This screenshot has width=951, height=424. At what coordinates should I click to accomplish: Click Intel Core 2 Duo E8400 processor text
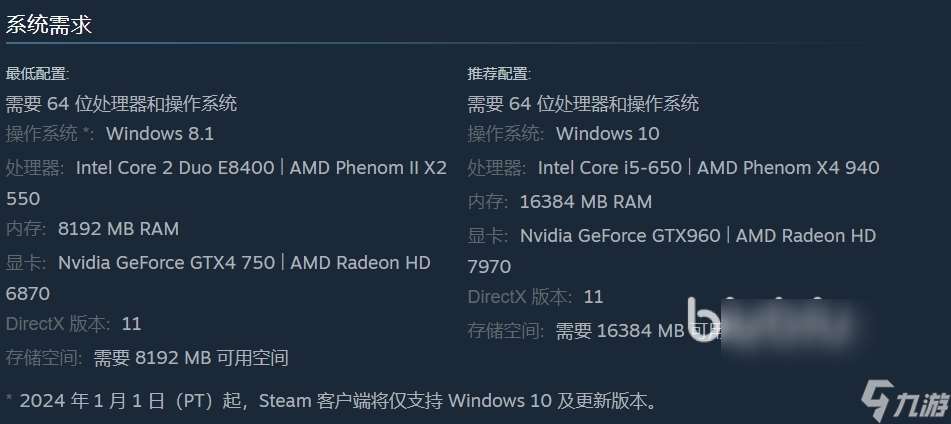(x=175, y=168)
